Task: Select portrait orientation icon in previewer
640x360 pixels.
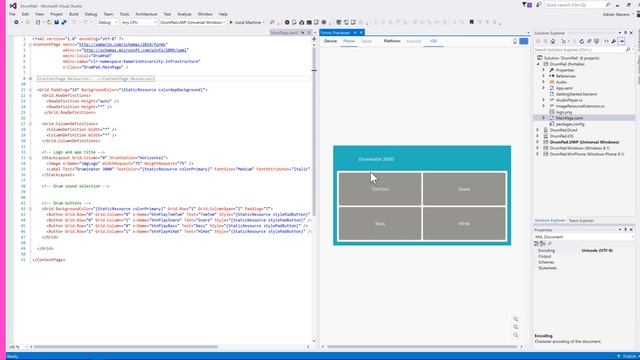Action: (x=515, y=41)
